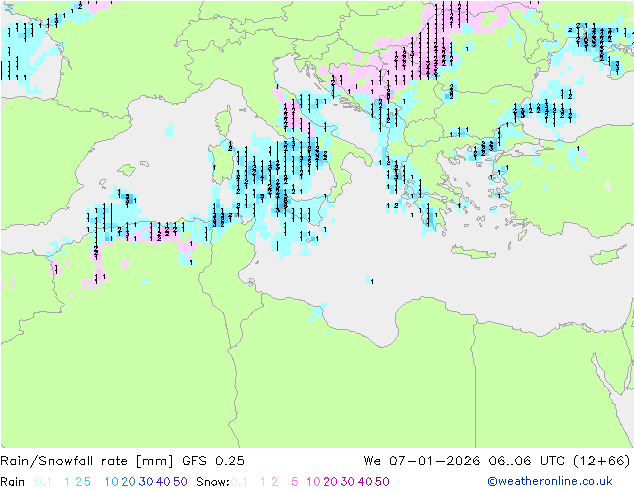Screen dimensions: 634x490
Task: Select the Rain 1 legend value
Action: (67, 482)
